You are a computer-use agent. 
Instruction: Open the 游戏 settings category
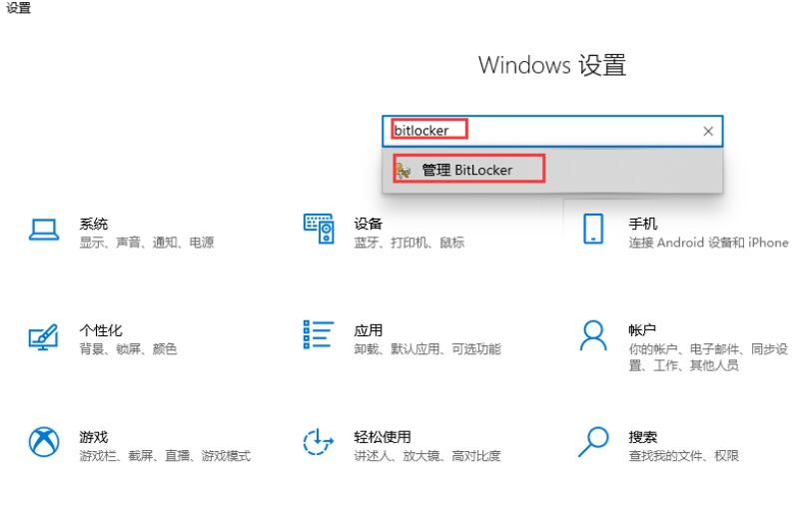(94, 437)
